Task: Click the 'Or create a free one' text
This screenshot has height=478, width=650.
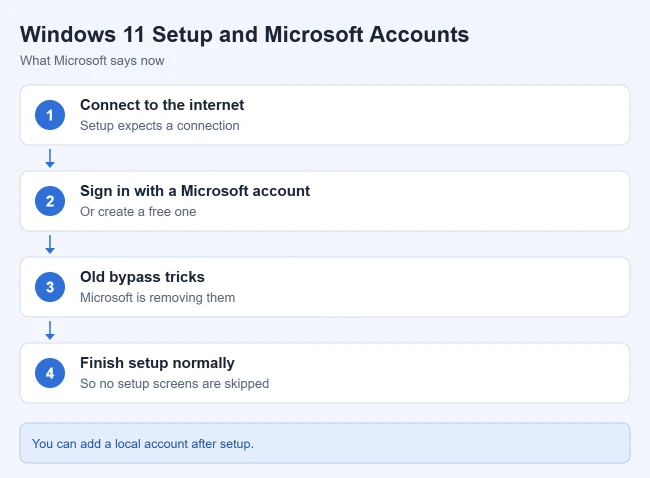Action: [138, 211]
